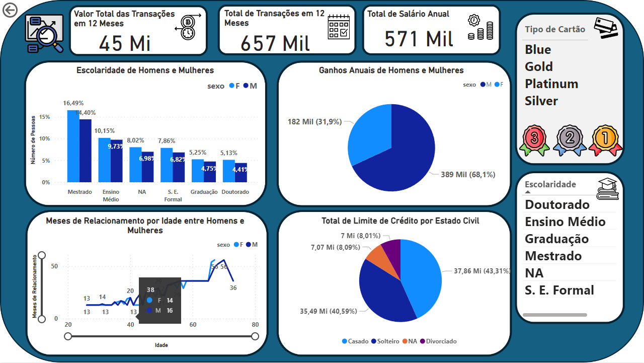644x363 pixels.
Task: Filter by Graduação in Escolaridade slicer
Action: (556, 239)
